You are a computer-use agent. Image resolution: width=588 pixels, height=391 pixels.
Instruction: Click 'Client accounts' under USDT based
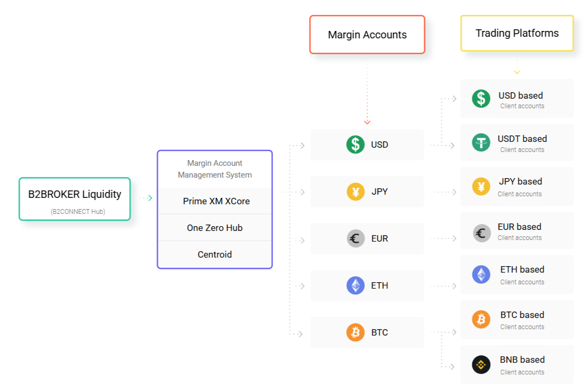[x=522, y=150]
